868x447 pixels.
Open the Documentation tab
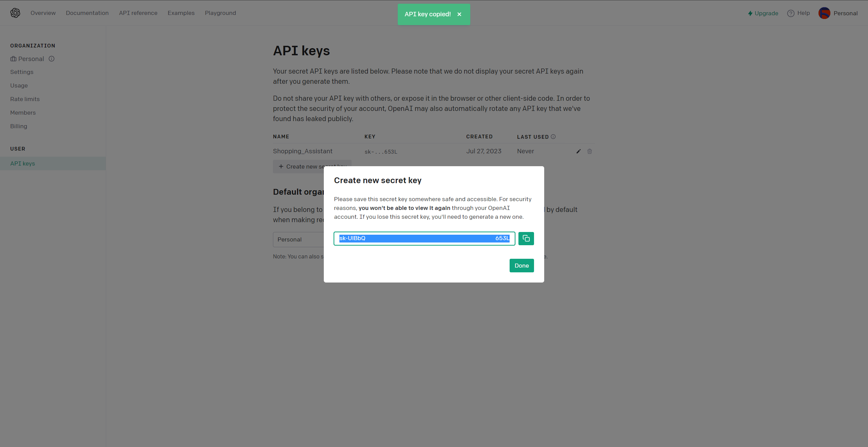tap(87, 13)
